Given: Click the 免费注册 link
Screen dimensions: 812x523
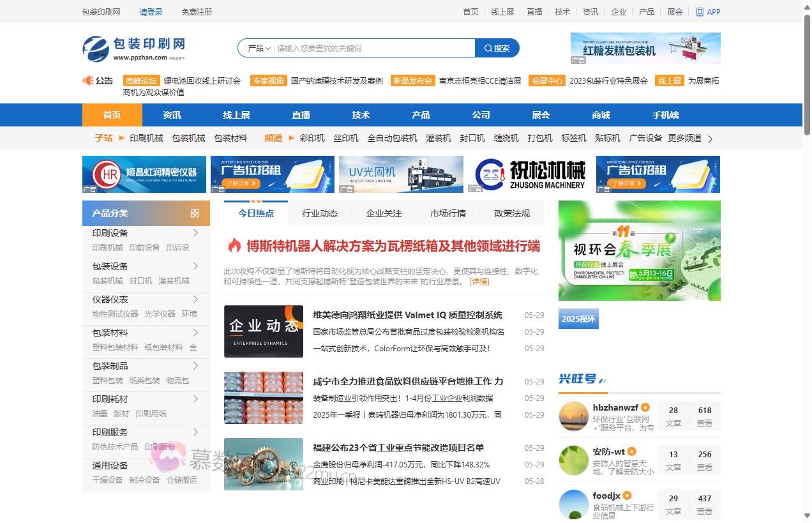Looking at the screenshot, I should (197, 11).
